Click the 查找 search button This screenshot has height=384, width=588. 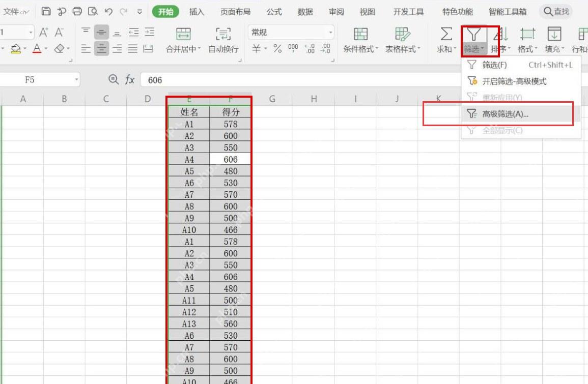point(556,12)
